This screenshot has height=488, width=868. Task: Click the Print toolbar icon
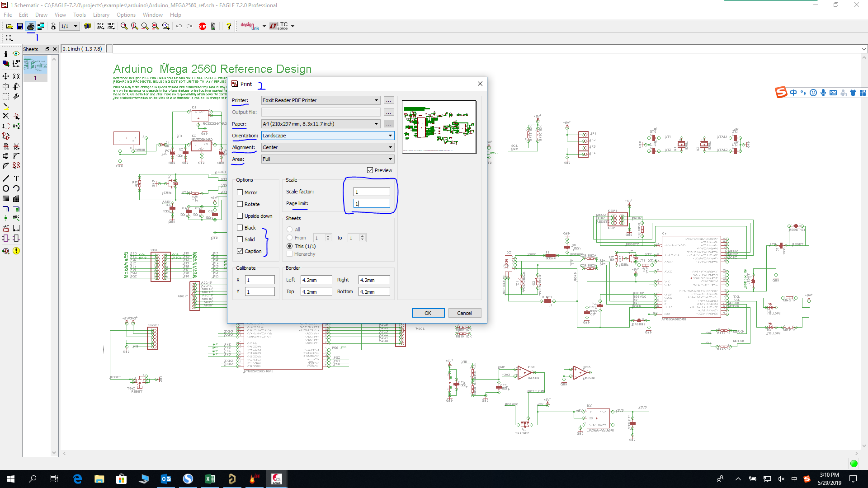tap(30, 26)
